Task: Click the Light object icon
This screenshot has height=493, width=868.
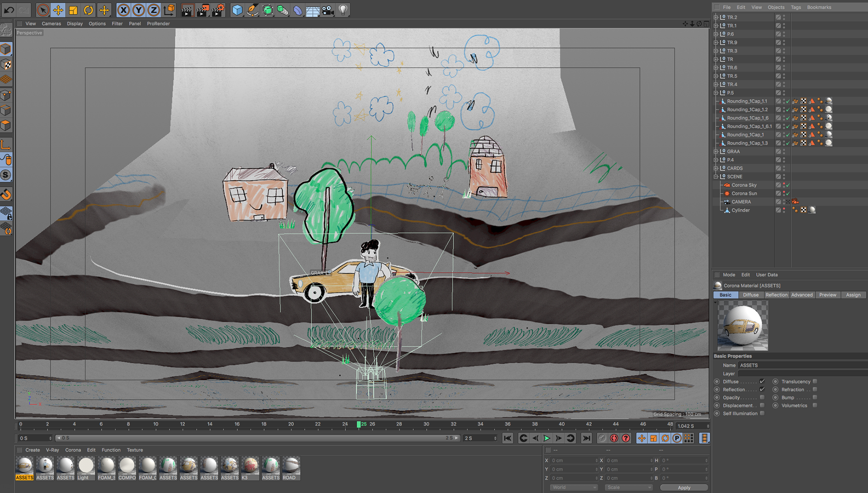Action: click(x=343, y=10)
